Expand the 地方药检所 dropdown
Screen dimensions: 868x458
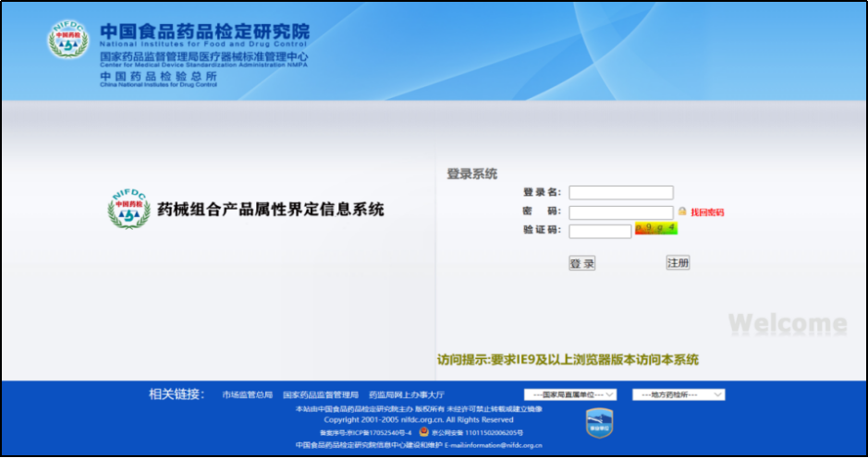coord(679,394)
